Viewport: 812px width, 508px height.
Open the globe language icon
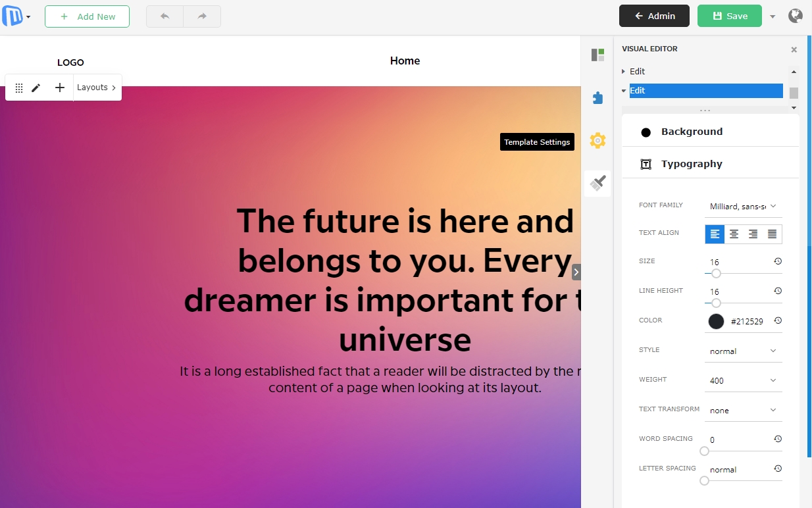coord(796,16)
